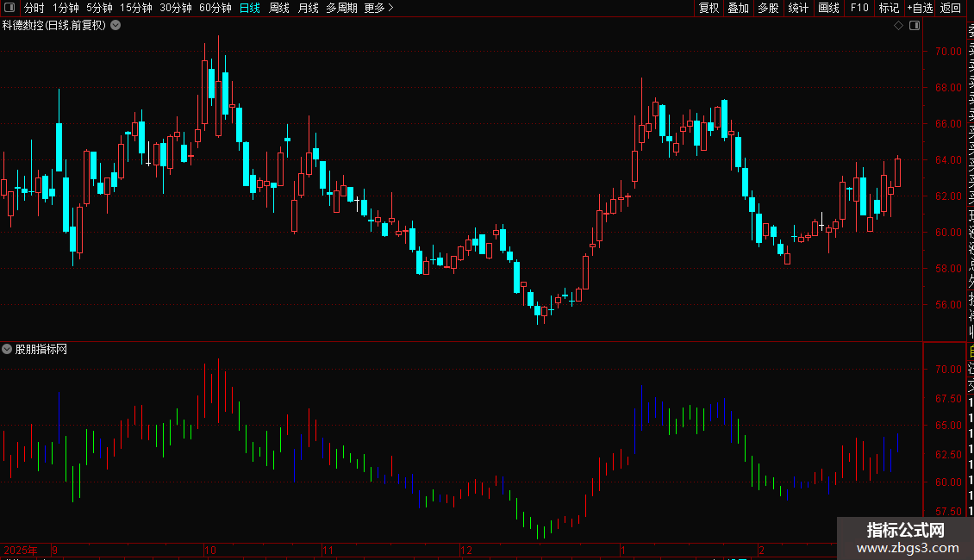974x560 pixels.
Task: Click 58.00 on main price axis
Action: [948, 268]
